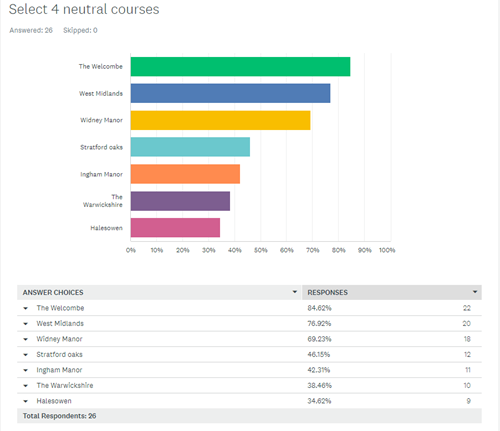500x431 pixels.
Task: Select the yellow Widney Manor bar
Action: coord(220,120)
